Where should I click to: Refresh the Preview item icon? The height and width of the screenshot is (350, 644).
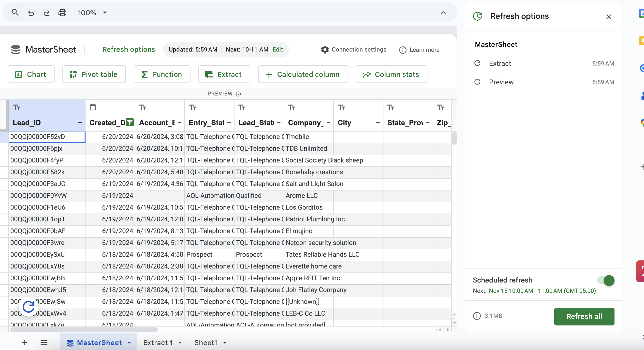(477, 82)
